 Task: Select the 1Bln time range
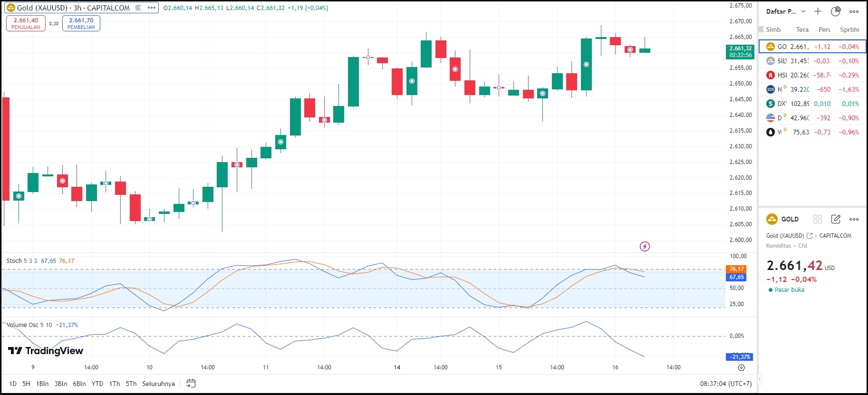click(x=42, y=384)
